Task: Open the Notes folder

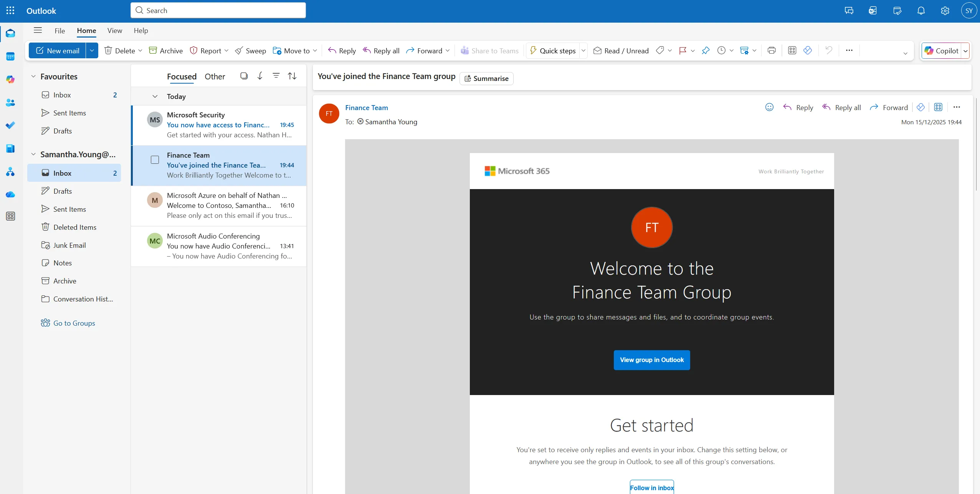Action: coord(74,263)
